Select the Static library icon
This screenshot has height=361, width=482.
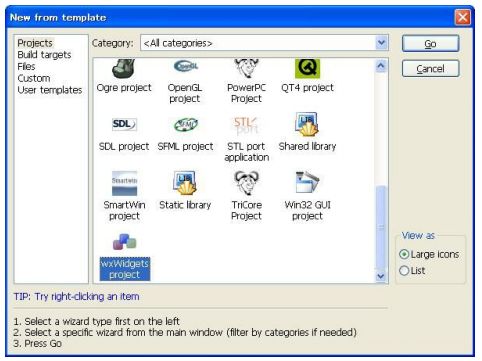point(185,183)
